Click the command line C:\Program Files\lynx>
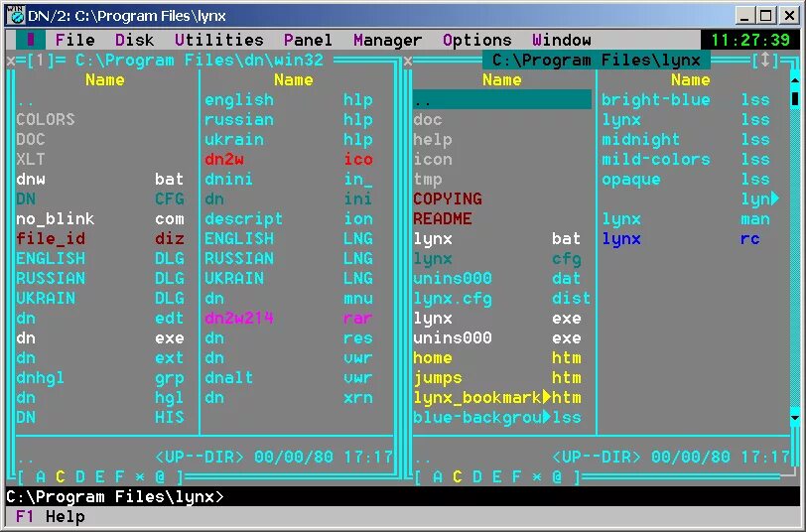The width and height of the screenshot is (806, 532). (x=115, y=496)
